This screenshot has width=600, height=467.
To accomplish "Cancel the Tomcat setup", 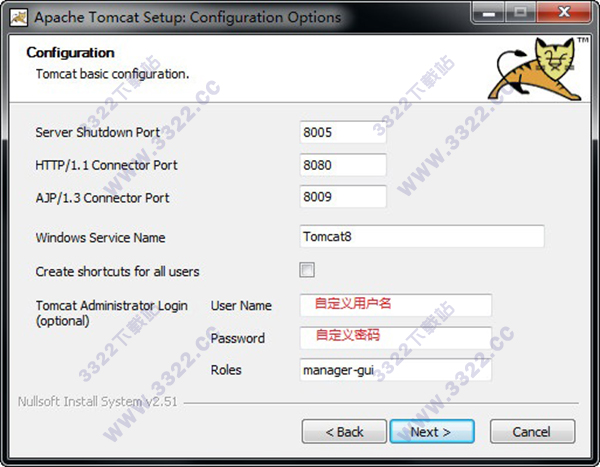I will pos(532,431).
